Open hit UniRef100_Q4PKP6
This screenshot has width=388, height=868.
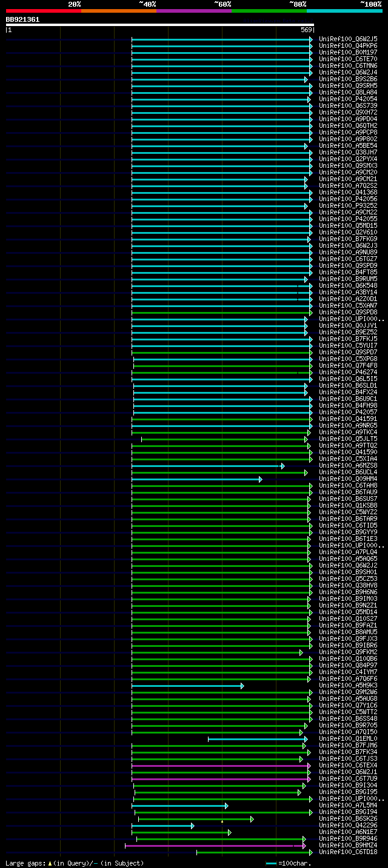tap(348, 45)
